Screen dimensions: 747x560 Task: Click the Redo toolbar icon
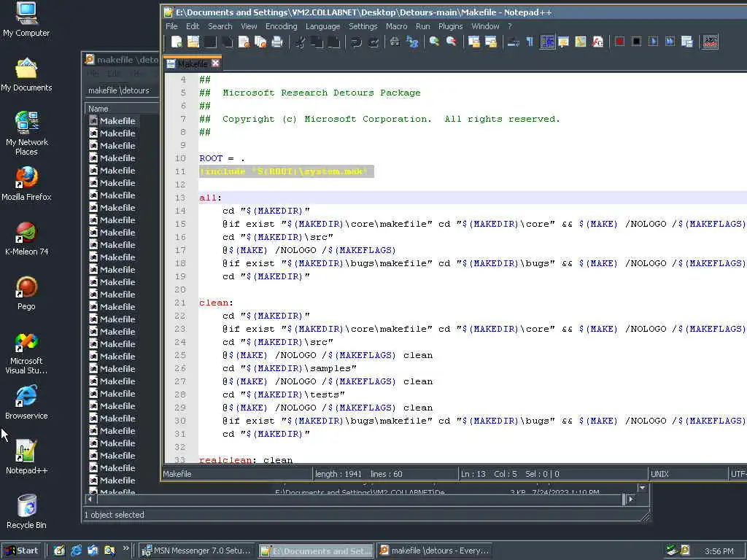pyautogui.click(x=374, y=42)
